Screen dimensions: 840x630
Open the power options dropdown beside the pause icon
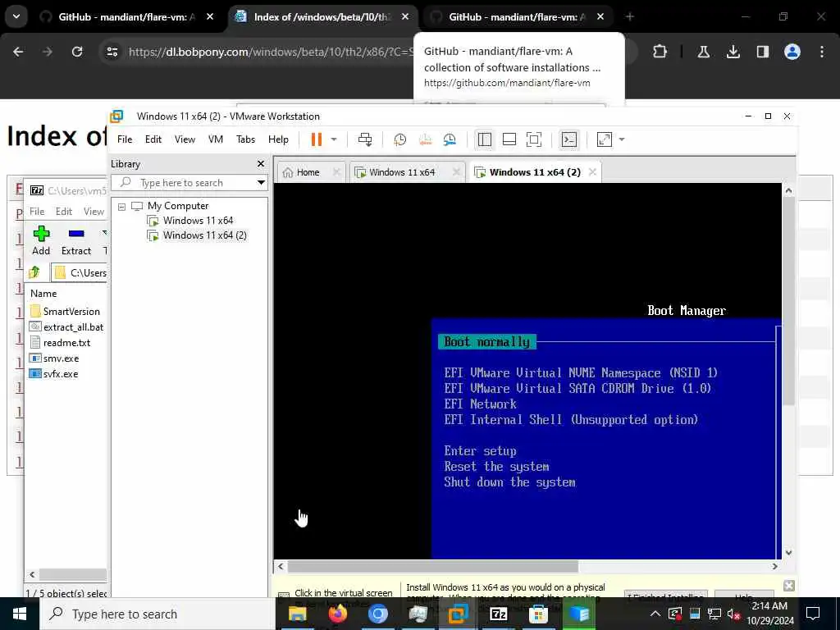(334, 139)
